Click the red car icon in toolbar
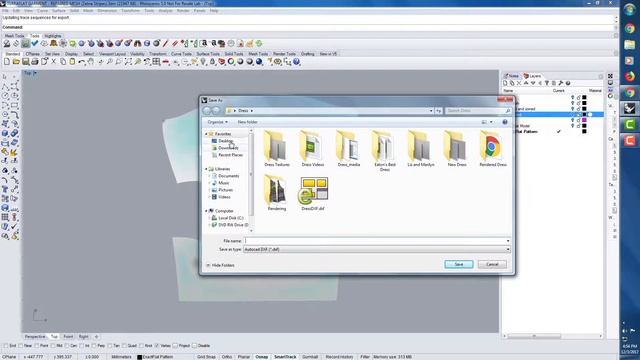This screenshot has width=640, height=360. [166, 62]
